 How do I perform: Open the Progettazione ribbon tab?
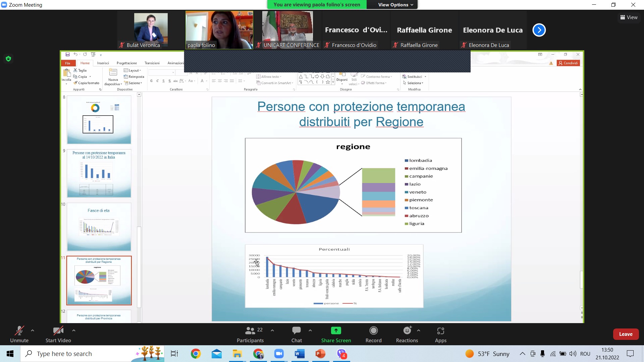tap(126, 63)
